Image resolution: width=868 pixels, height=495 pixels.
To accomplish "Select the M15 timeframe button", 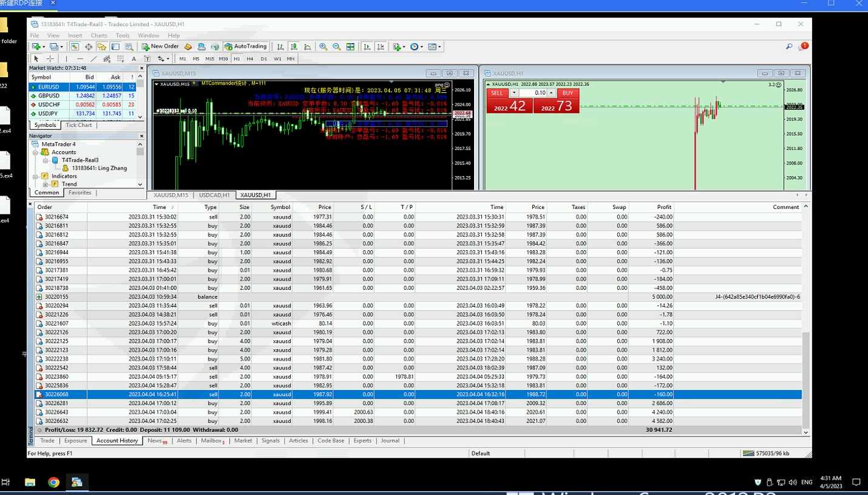I will pyautogui.click(x=209, y=59).
